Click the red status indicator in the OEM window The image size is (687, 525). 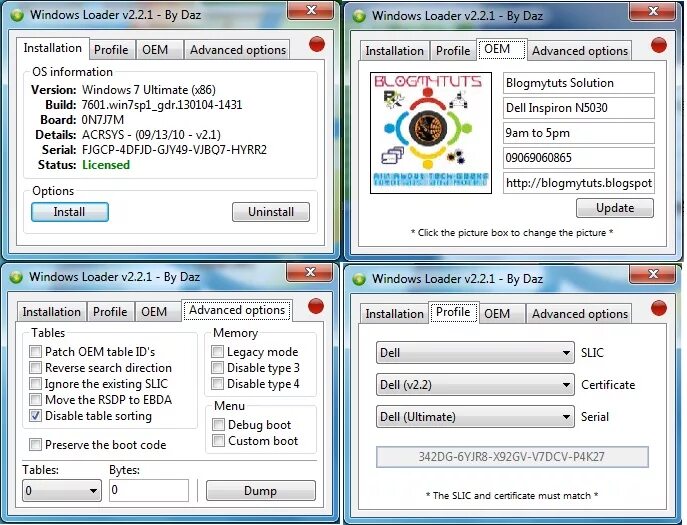tap(659, 45)
